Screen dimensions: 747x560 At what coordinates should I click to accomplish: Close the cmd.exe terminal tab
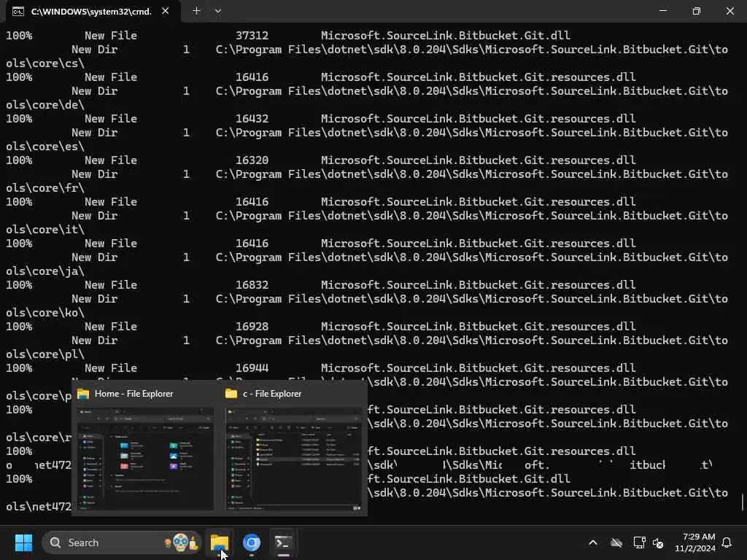pyautogui.click(x=166, y=11)
